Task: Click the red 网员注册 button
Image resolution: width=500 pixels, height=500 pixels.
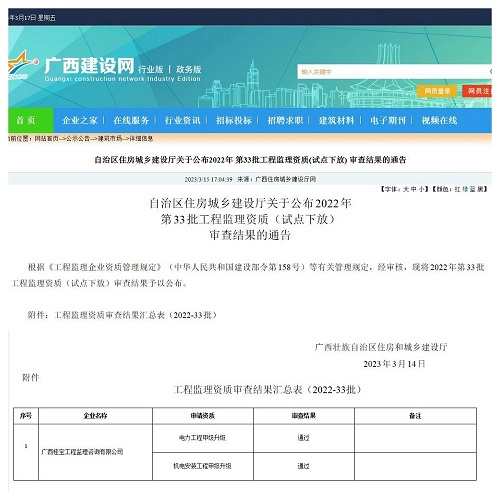Action: (477, 91)
